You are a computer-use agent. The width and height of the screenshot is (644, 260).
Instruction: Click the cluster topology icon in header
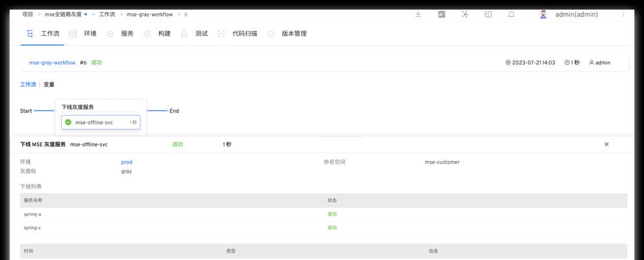(465, 14)
